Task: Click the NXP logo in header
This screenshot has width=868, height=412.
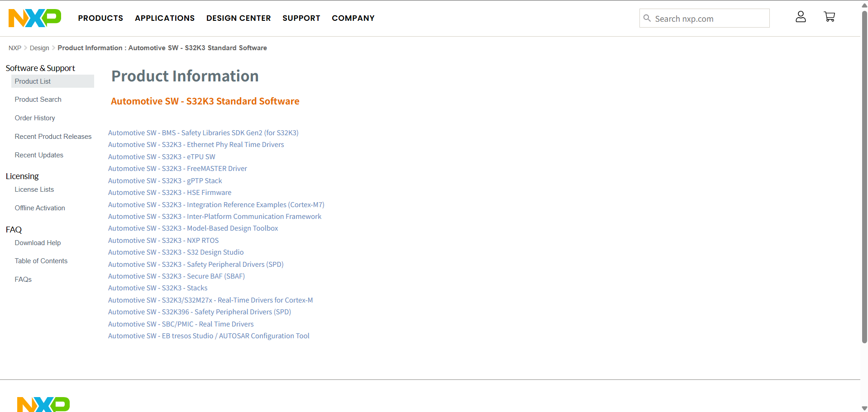Action: tap(35, 18)
